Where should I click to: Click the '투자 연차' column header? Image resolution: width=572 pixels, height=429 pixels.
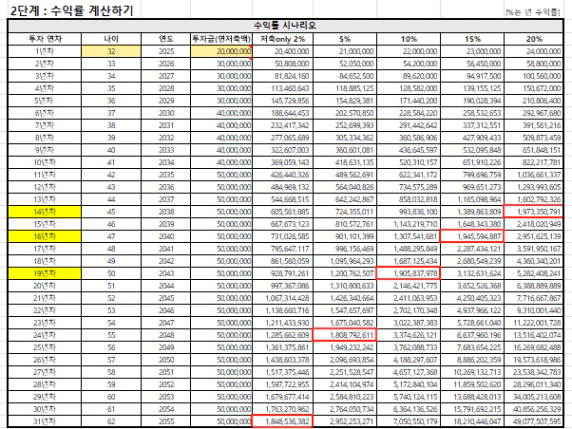coord(45,39)
